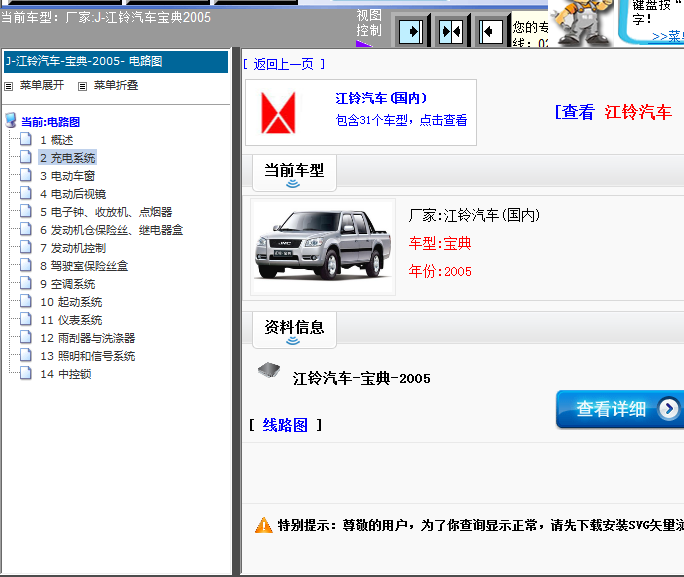
Task: Click the 线路图 link
Action: (285, 425)
